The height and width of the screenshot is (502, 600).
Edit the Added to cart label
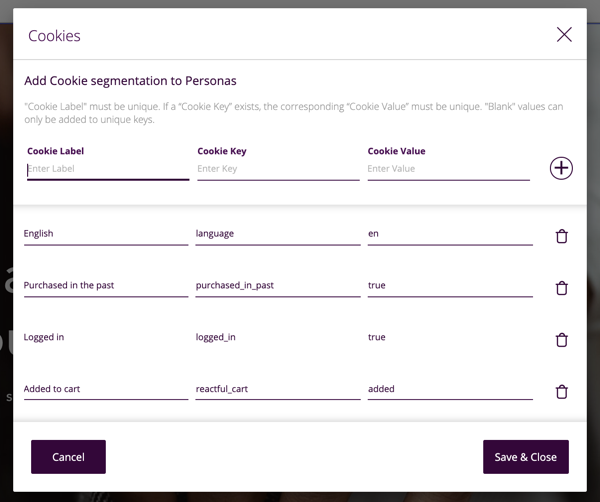coord(106,389)
